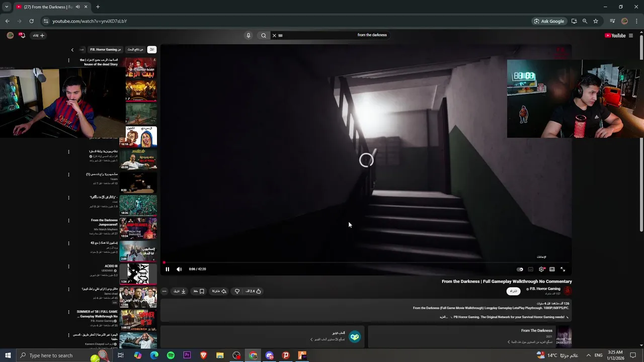Enter fullscreen mode in the video player
The width and height of the screenshot is (644, 362).
tap(562, 269)
